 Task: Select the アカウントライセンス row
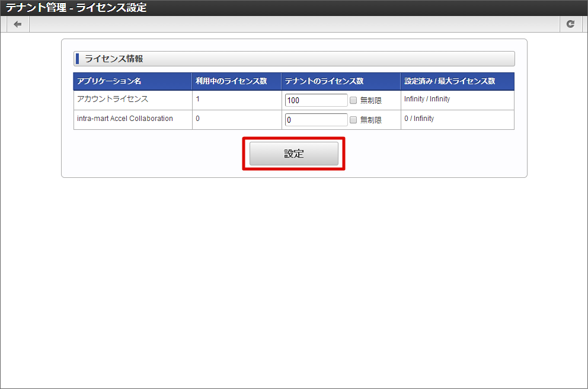coord(132,100)
